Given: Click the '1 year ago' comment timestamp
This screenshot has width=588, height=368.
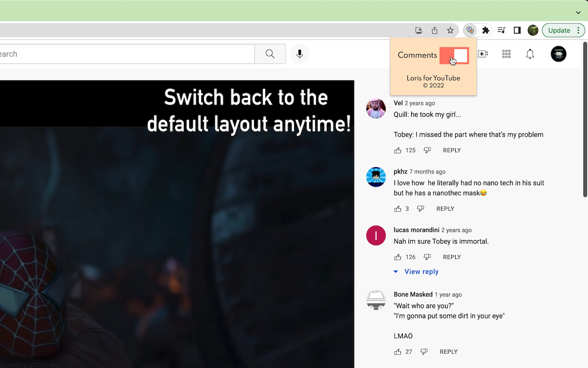Looking at the screenshot, I should click(x=448, y=294).
